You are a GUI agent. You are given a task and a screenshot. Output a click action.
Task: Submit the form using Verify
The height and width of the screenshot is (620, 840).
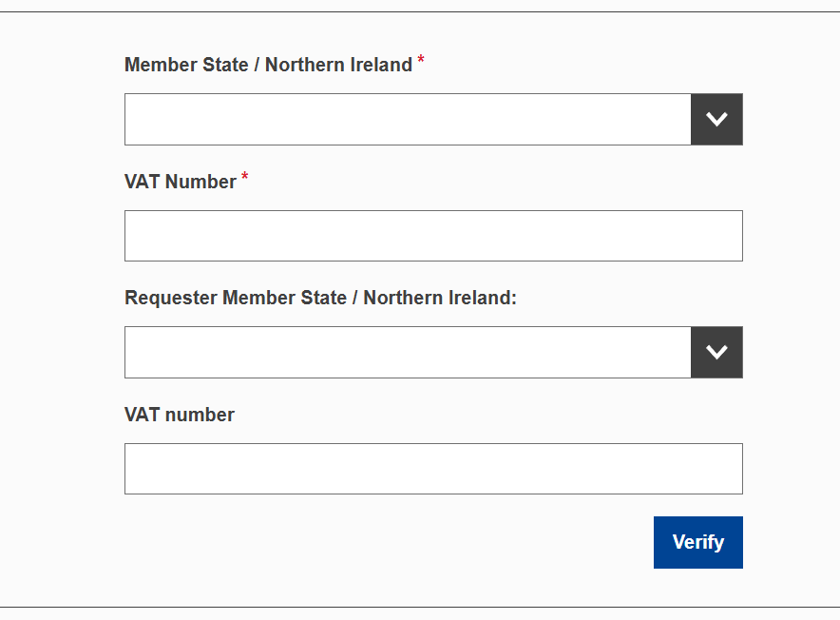(697, 542)
